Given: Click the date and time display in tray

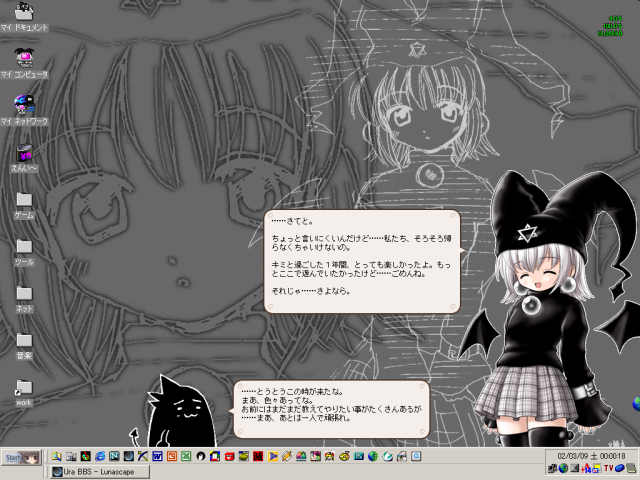Looking at the screenshot, I should click(x=591, y=456).
